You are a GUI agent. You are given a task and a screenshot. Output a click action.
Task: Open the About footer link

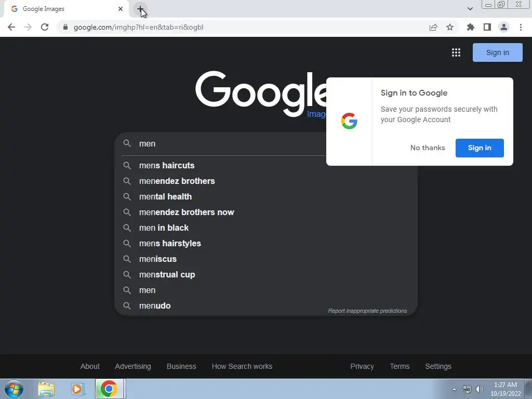[x=90, y=366]
